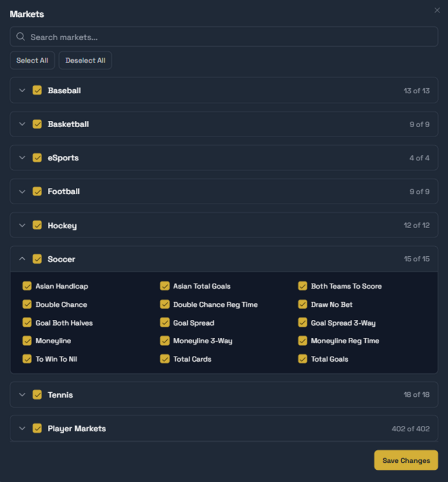Uncheck the Asian Handicap market
Screen dimensions: 448x482
click(27, 286)
